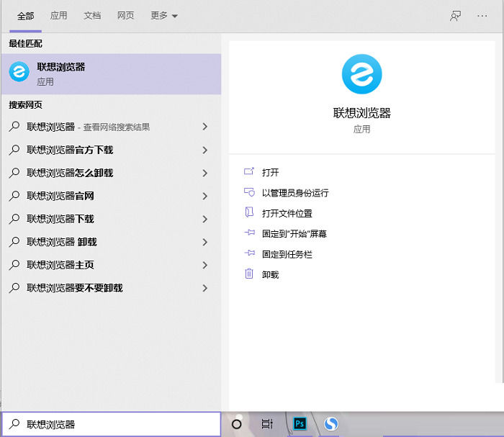Click 打开 to launch the browser

click(x=270, y=172)
